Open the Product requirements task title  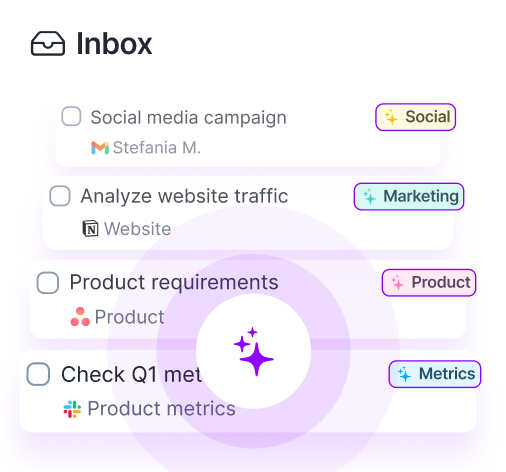click(174, 283)
